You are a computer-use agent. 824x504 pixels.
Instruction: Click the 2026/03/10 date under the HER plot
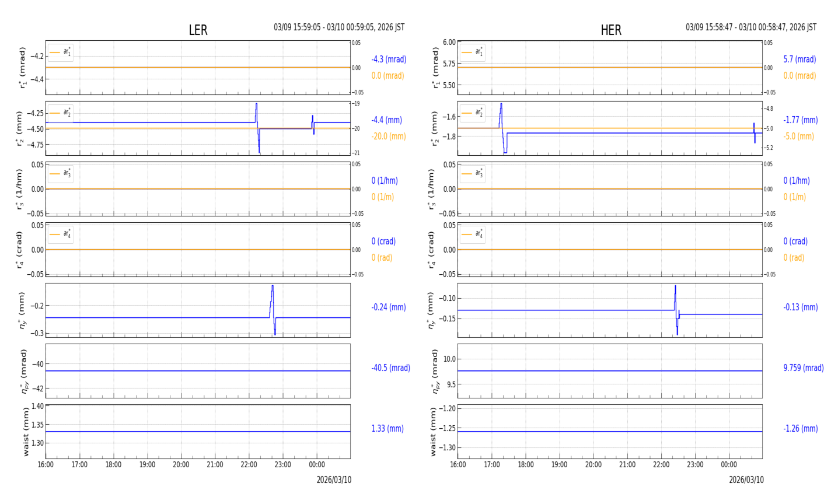point(746,480)
